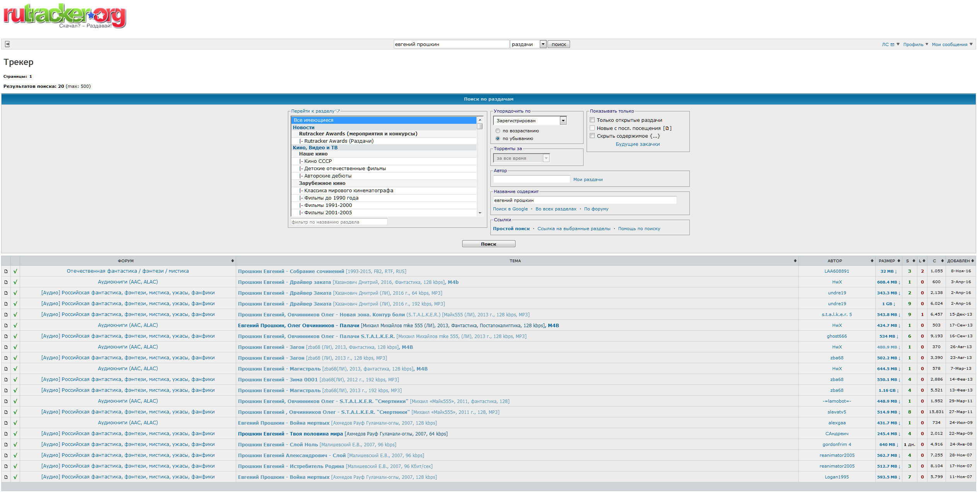Image resolution: width=980 pixels, height=497 pixels.
Task: Open the раздачи search scope dropdown
Action: pos(528,44)
